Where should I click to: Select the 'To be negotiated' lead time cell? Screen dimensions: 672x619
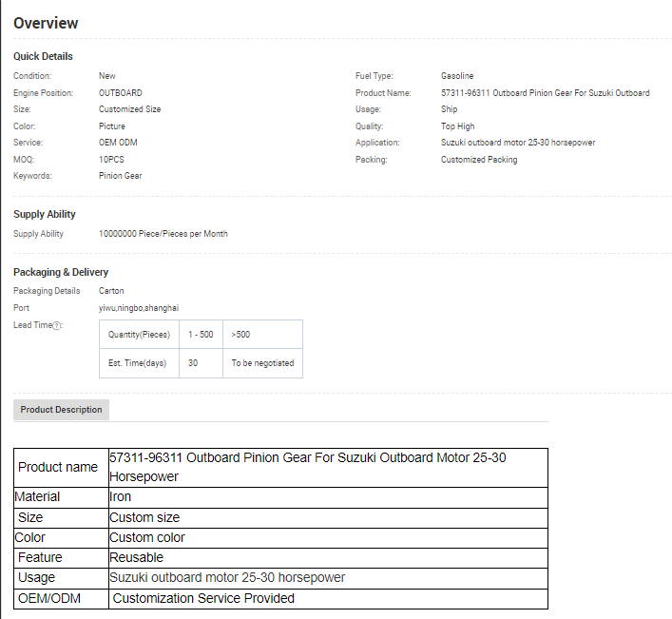262,363
